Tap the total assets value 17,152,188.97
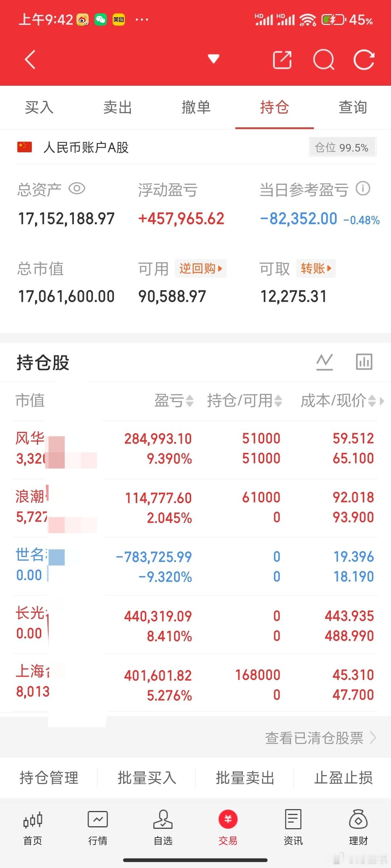The image size is (391, 868). [x=66, y=219]
